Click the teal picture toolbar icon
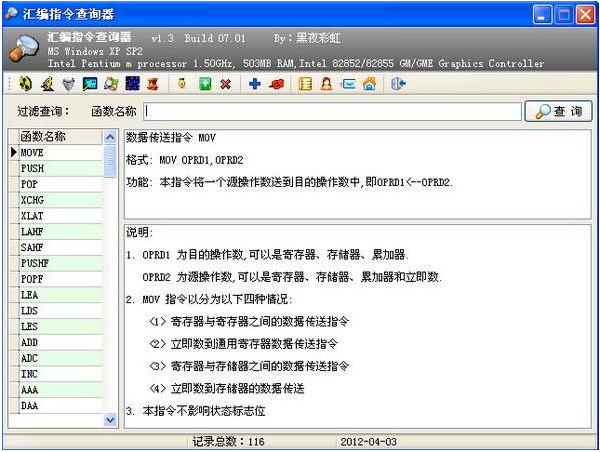The height and width of the screenshot is (452, 600). pyautogui.click(x=90, y=84)
